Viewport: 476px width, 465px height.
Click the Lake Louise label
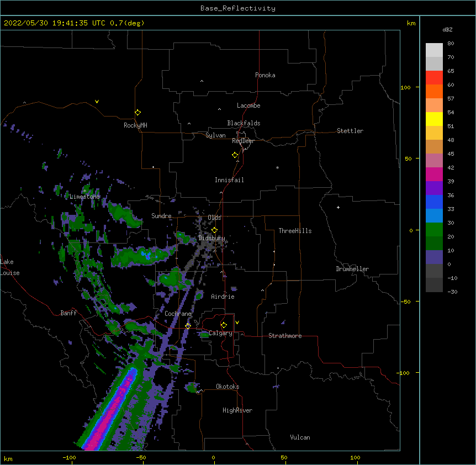click(x=10, y=267)
